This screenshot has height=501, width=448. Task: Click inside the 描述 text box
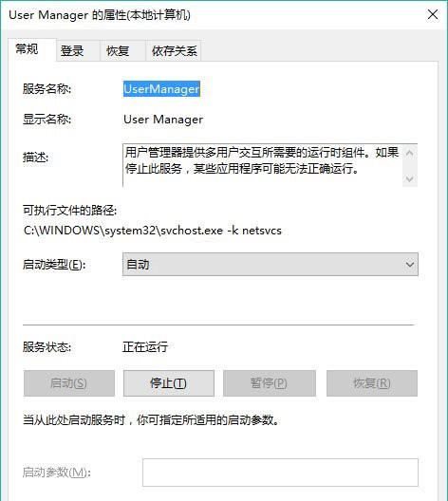pos(262,165)
